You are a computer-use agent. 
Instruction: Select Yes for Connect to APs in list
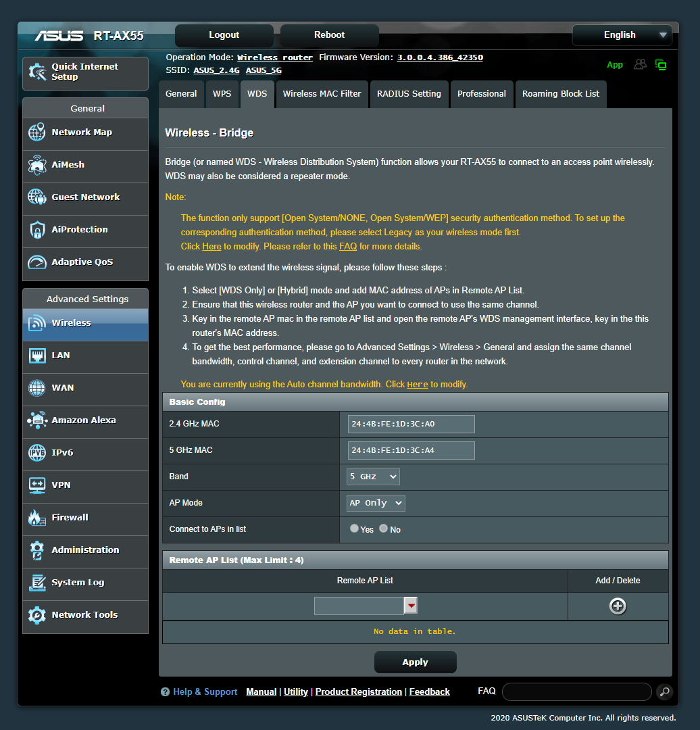click(354, 529)
